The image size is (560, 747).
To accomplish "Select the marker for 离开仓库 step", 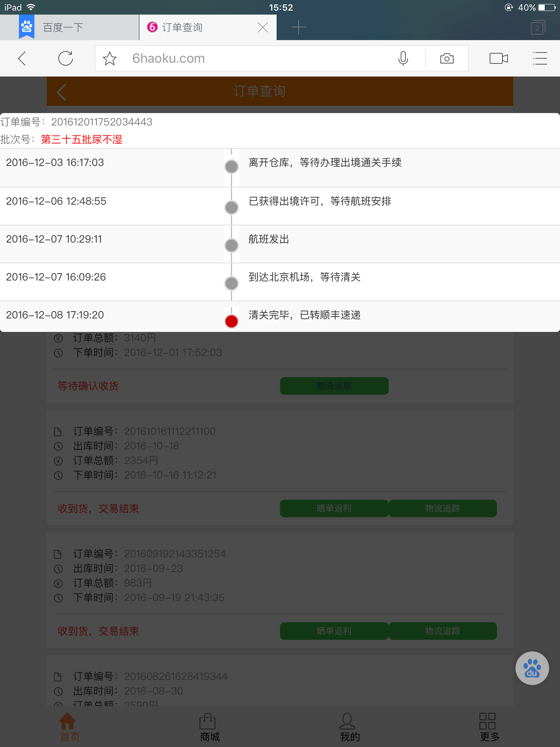I will click(x=232, y=167).
